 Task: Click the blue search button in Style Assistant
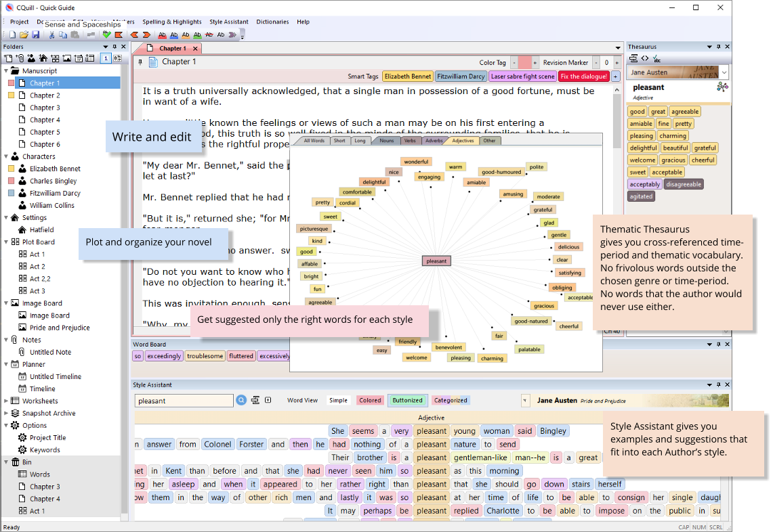pyautogui.click(x=241, y=400)
